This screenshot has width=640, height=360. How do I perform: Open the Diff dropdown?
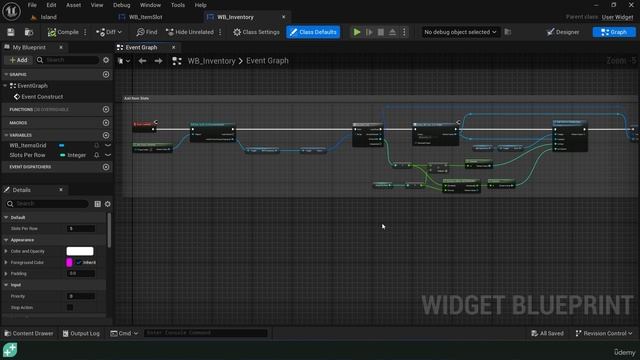109,32
